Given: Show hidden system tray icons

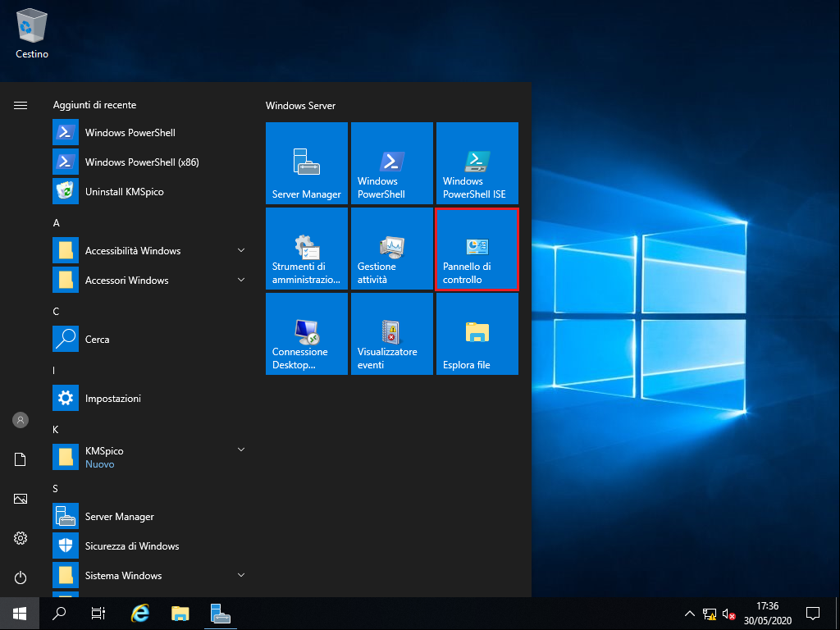Looking at the screenshot, I should click(x=689, y=614).
